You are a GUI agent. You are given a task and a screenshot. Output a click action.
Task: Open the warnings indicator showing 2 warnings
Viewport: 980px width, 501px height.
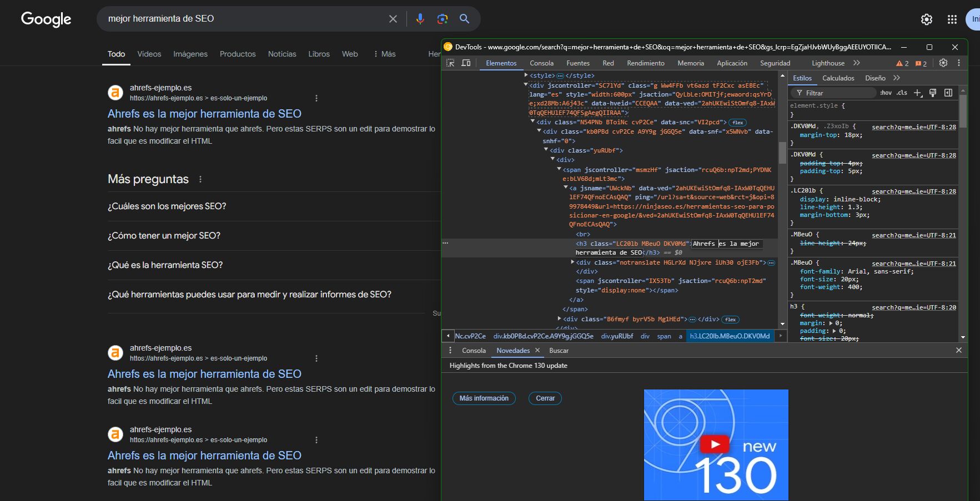[x=902, y=63]
